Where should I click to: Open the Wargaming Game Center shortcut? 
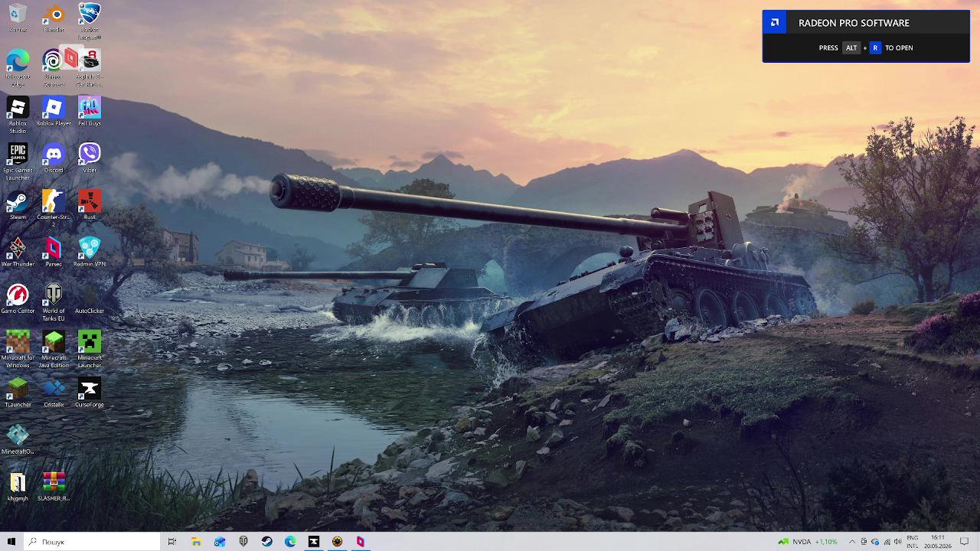18,298
